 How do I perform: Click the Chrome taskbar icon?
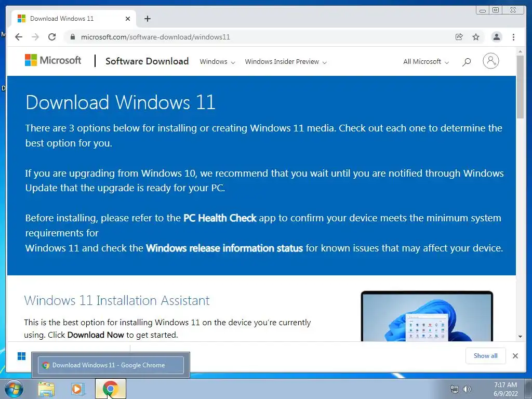pos(111,389)
